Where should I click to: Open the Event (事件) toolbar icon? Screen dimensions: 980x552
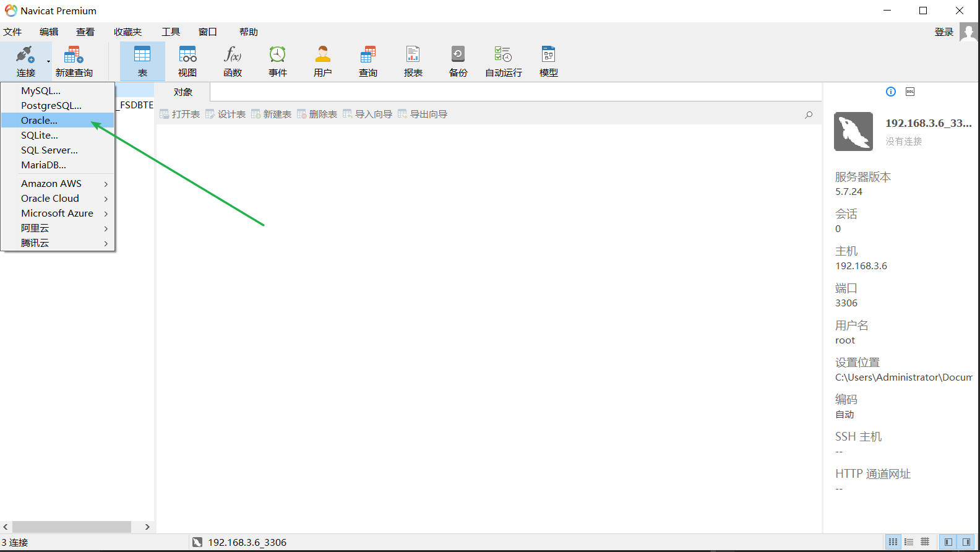pyautogui.click(x=278, y=61)
